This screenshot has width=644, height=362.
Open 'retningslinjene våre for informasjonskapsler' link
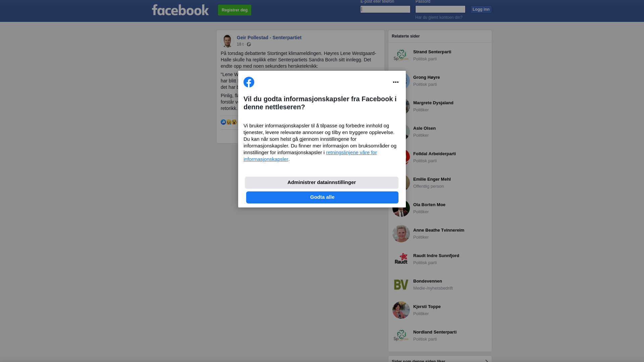pyautogui.click(x=310, y=156)
